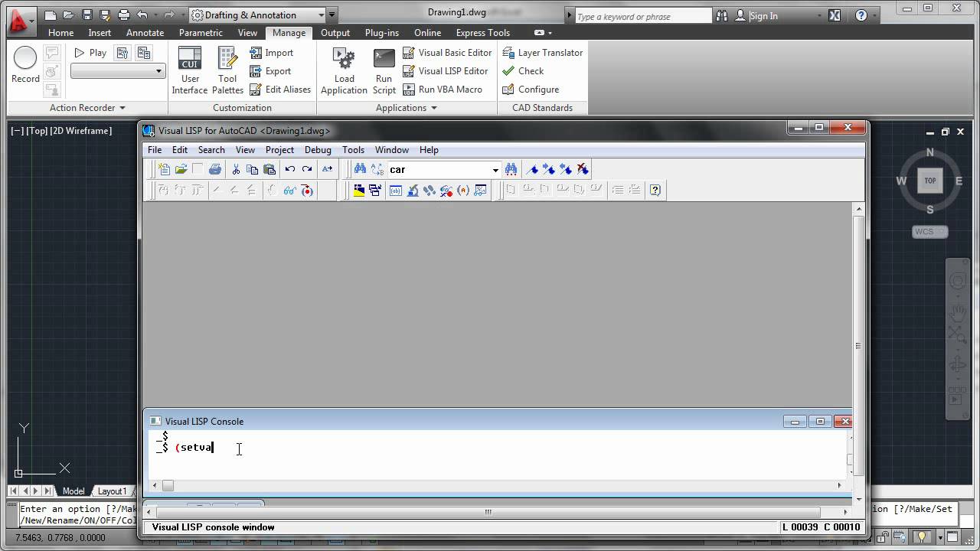Click Paste icon in Visual LISP toolbar

[x=269, y=169]
